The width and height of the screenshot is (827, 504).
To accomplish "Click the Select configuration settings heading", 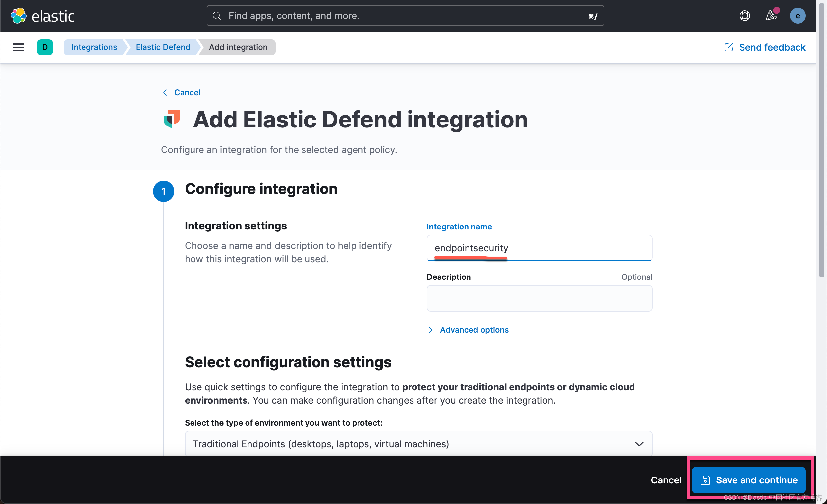I will (288, 362).
